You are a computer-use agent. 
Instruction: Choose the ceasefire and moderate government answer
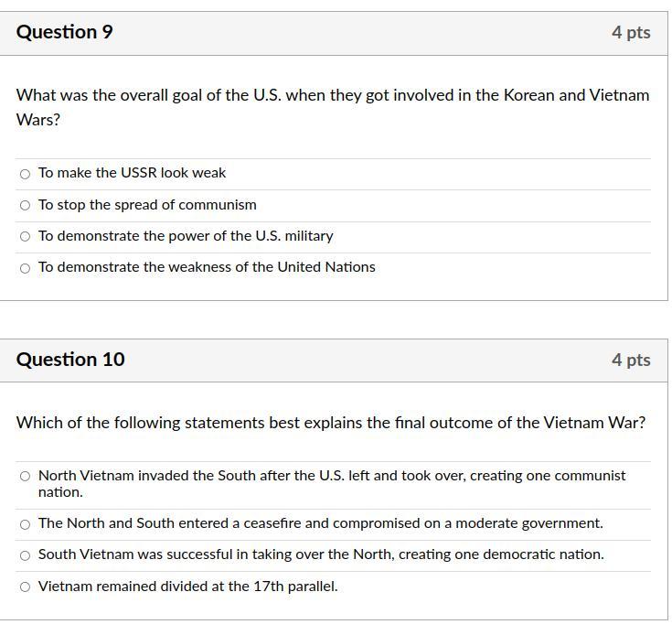[25, 524]
